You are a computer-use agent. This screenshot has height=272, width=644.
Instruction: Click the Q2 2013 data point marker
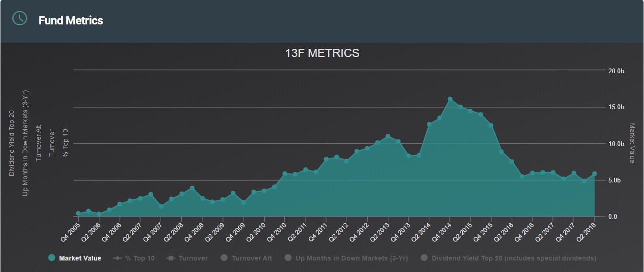click(x=388, y=136)
